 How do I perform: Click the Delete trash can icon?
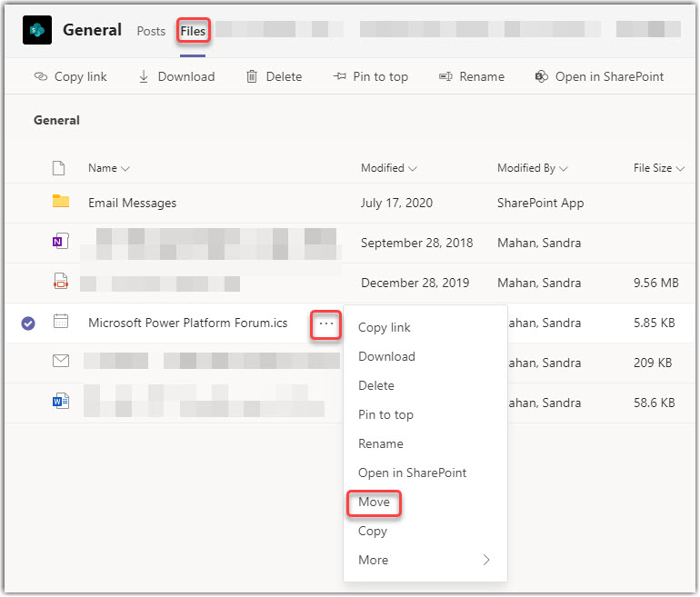[x=252, y=77]
